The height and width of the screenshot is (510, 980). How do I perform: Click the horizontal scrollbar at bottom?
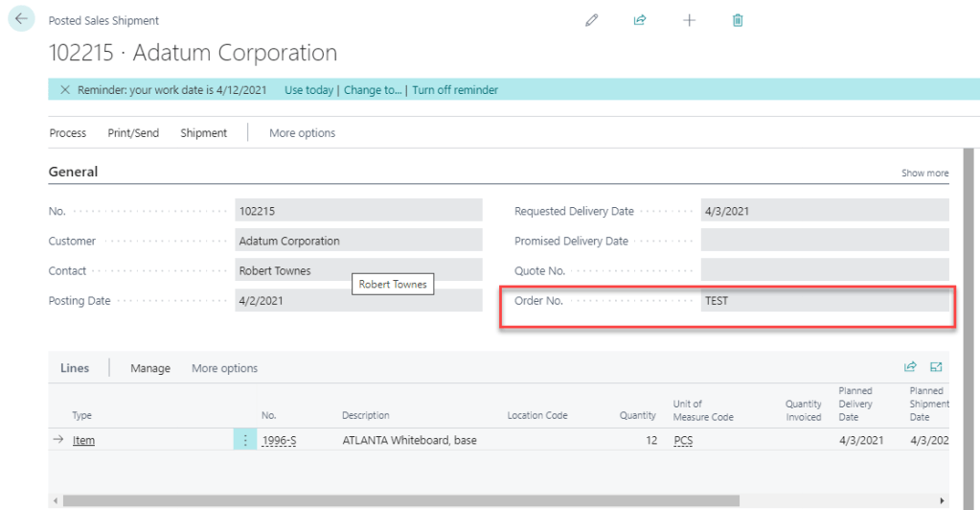402,500
